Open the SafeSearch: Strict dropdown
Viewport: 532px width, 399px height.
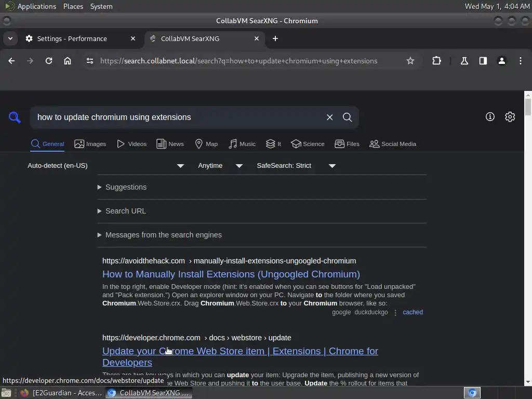[x=296, y=166]
